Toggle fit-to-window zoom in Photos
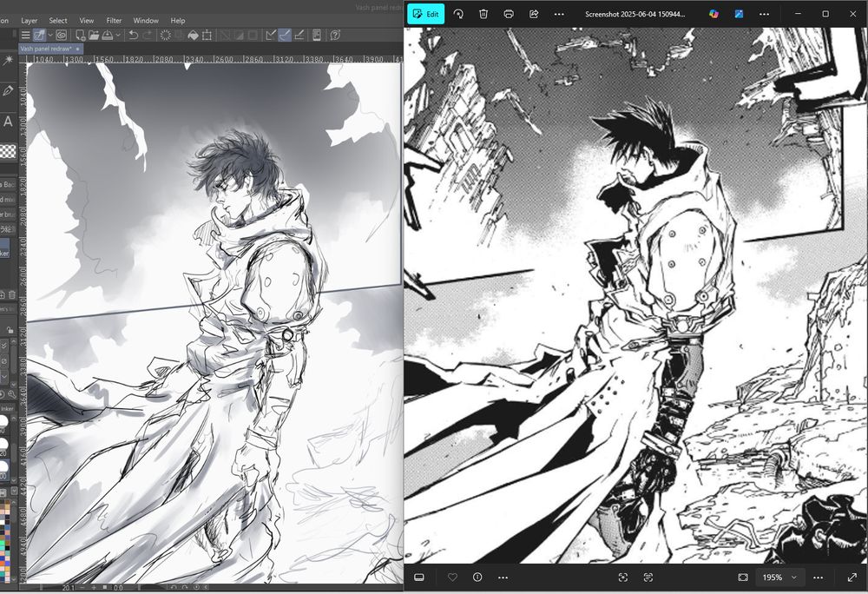The image size is (868, 594). [x=743, y=577]
